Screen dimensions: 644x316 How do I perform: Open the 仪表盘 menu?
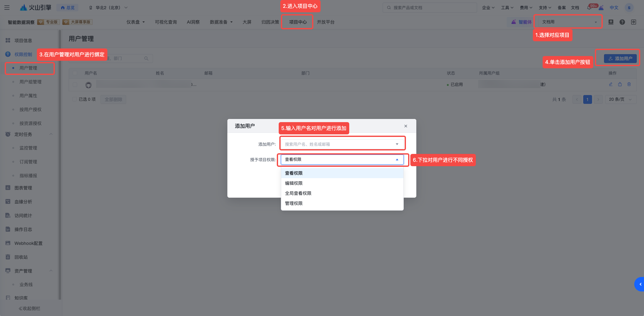(135, 22)
